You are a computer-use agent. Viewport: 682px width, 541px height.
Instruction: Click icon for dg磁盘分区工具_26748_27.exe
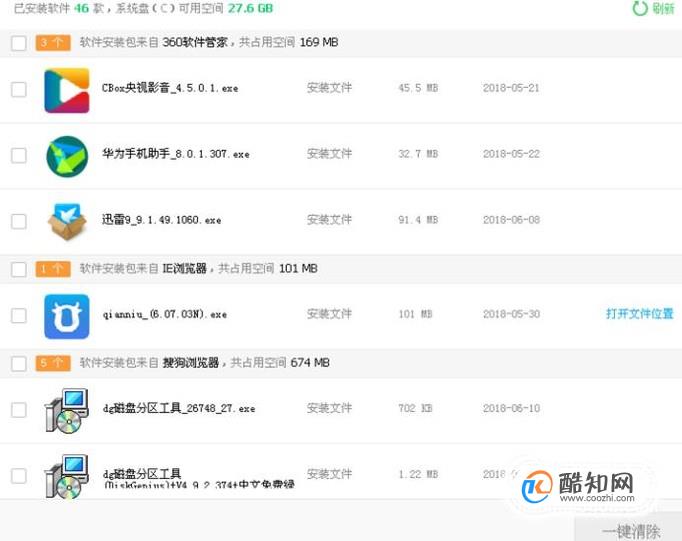[67, 411]
